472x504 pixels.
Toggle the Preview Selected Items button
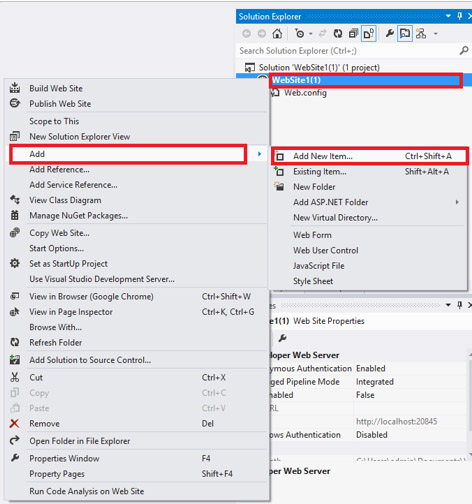405,34
